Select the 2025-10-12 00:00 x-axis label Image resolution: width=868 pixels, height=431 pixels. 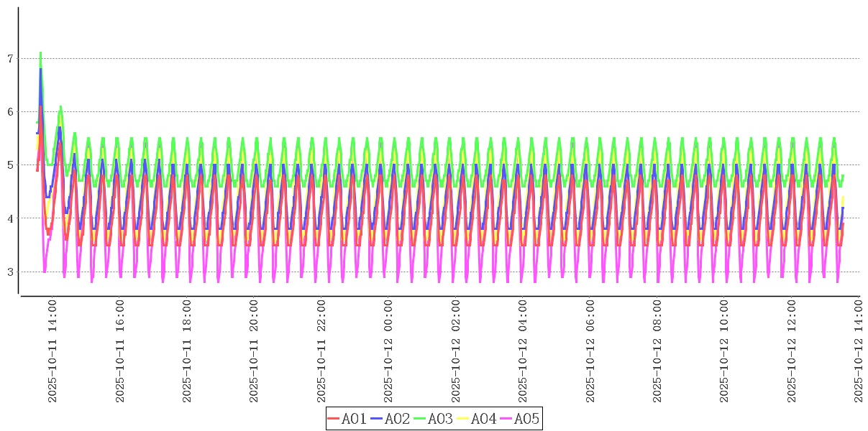388,351
